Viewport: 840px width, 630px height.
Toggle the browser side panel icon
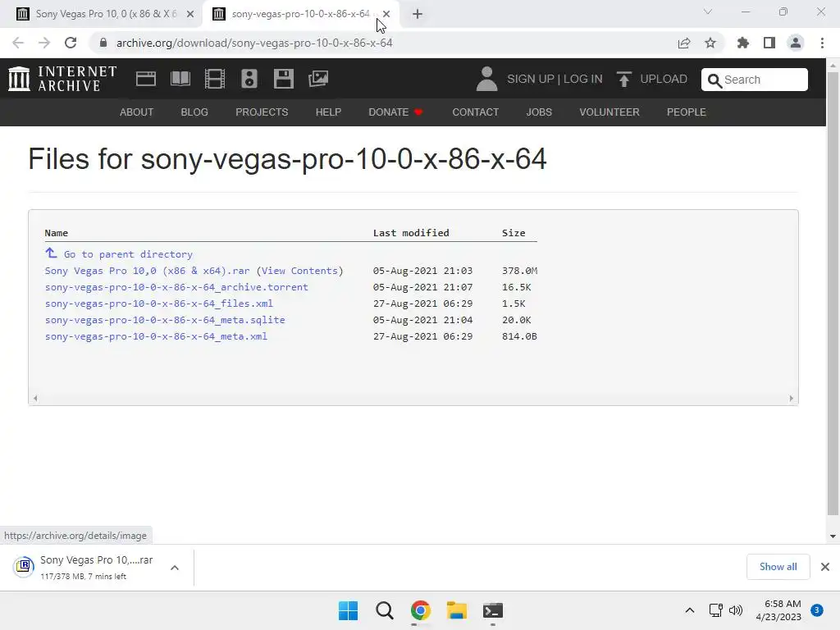[769, 43]
